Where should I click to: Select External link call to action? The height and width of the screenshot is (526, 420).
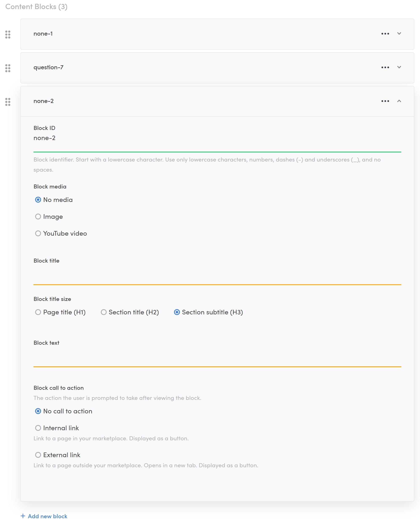(x=38, y=455)
